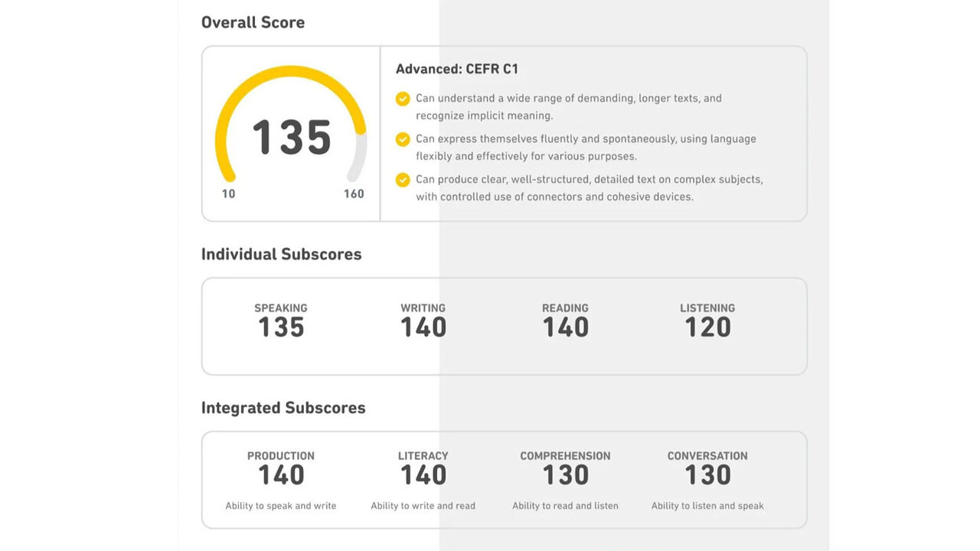
Task: Click the gauge minimum label 10
Action: [228, 194]
